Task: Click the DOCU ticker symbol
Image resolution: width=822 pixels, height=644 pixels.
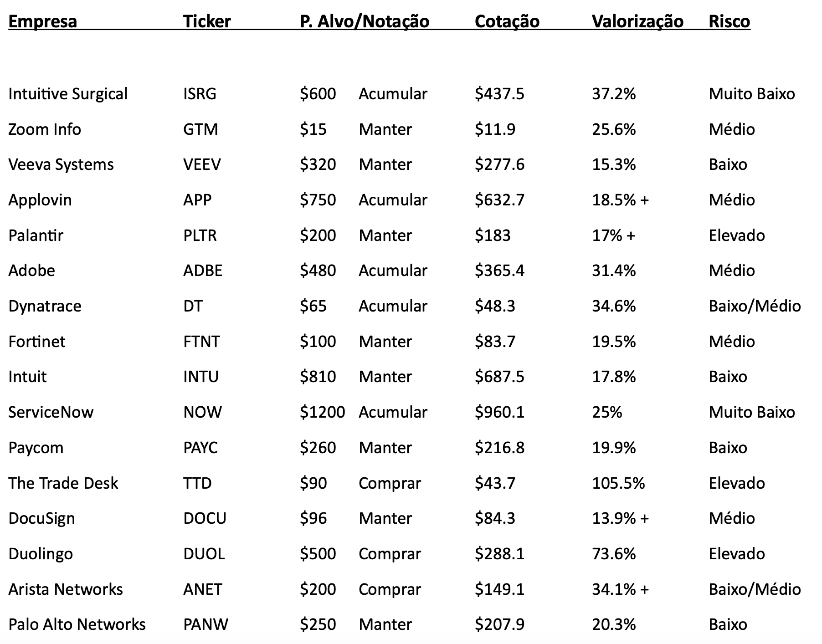Action: pos(205,518)
